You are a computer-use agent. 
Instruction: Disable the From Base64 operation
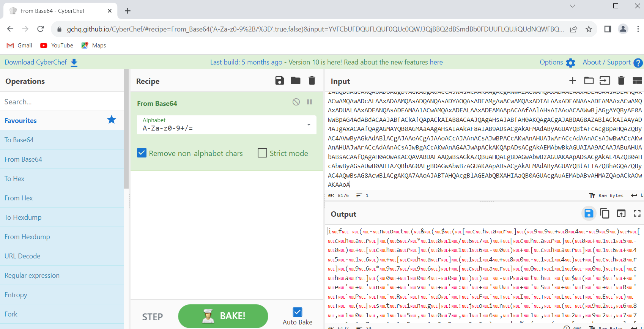tap(296, 102)
